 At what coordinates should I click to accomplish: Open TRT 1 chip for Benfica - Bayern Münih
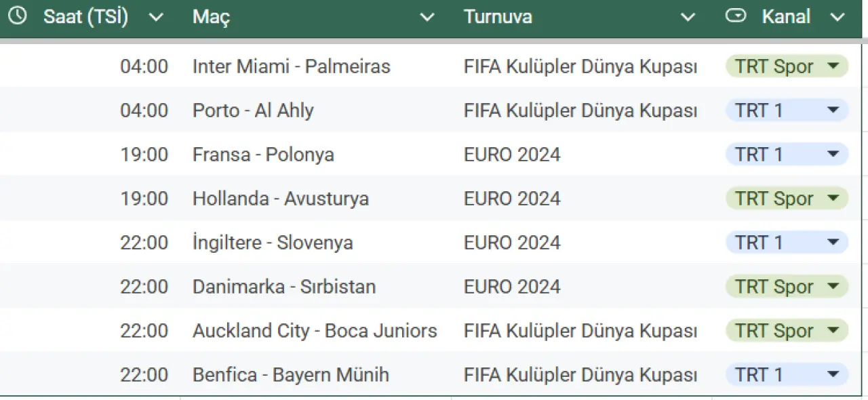833,375
